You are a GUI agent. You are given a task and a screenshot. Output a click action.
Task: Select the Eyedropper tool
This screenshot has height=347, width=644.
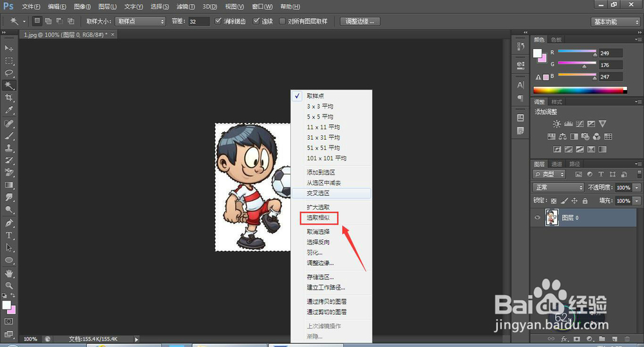pos(9,109)
